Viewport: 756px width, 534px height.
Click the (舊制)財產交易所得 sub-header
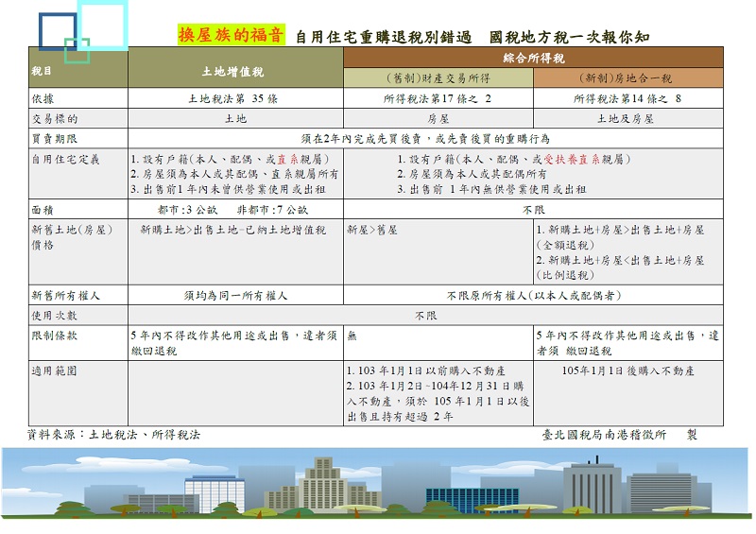click(x=438, y=78)
